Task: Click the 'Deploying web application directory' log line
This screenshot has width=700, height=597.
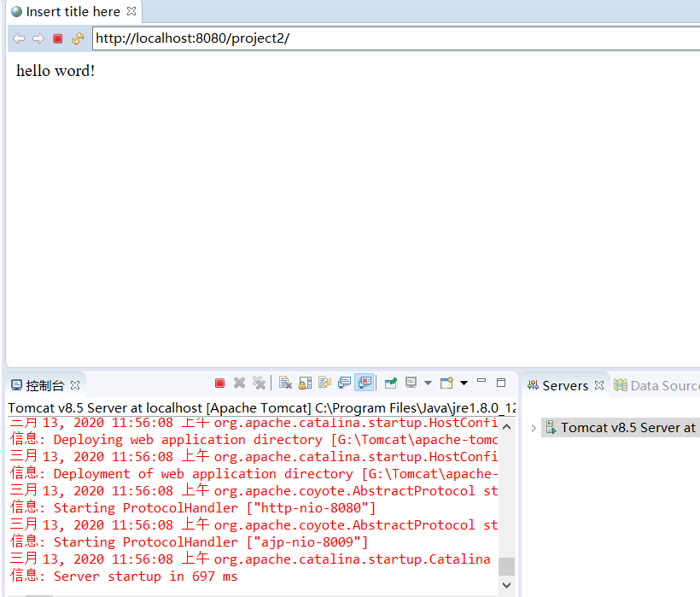Action: pos(254,439)
